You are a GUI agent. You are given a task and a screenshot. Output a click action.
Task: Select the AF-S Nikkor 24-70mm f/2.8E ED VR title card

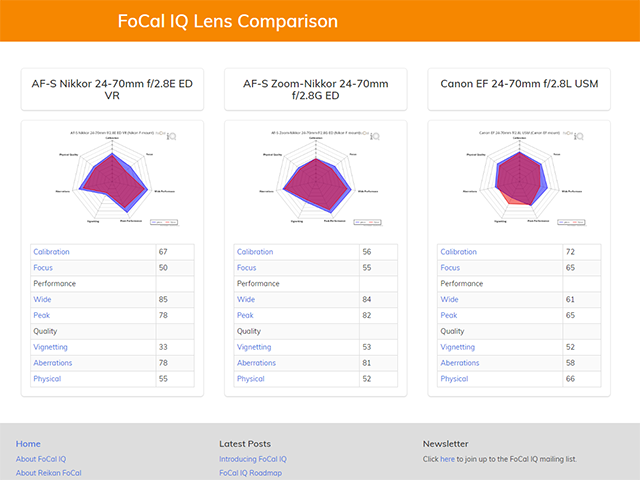coord(112,89)
